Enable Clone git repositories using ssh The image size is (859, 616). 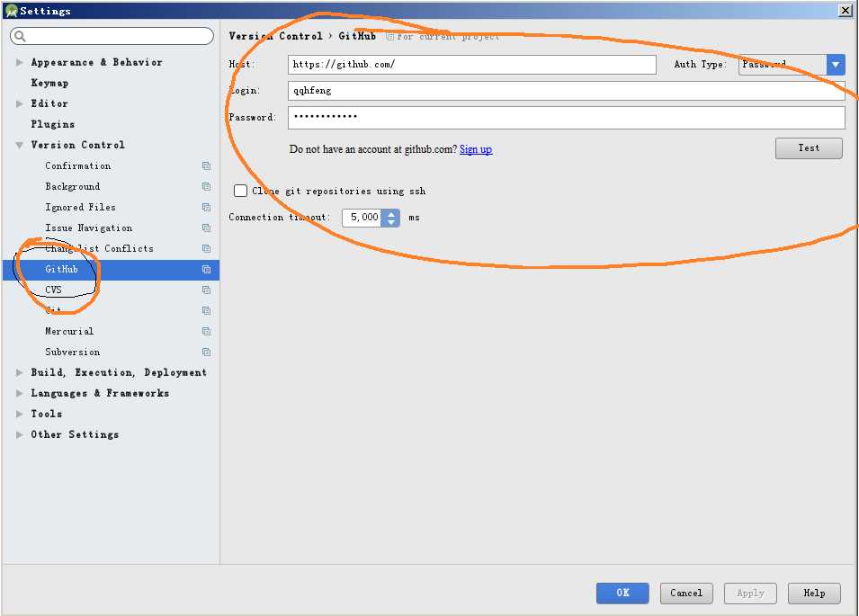[240, 191]
